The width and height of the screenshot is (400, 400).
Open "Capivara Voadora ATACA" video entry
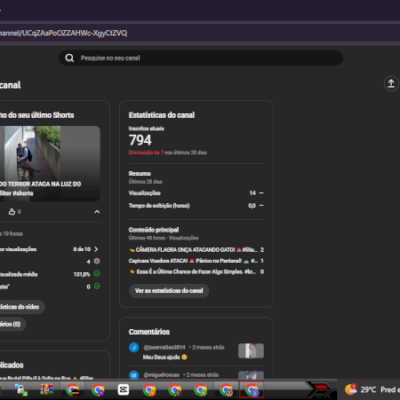pos(196,261)
